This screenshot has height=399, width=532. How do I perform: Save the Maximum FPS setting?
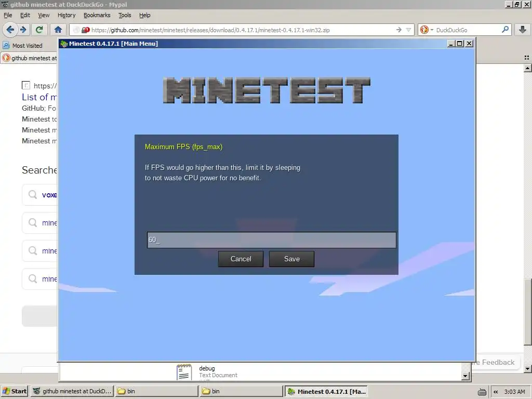(x=292, y=259)
